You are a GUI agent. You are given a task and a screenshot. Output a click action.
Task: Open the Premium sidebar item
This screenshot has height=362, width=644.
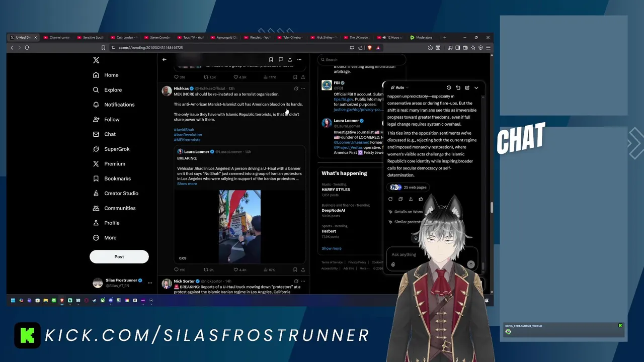(109, 164)
